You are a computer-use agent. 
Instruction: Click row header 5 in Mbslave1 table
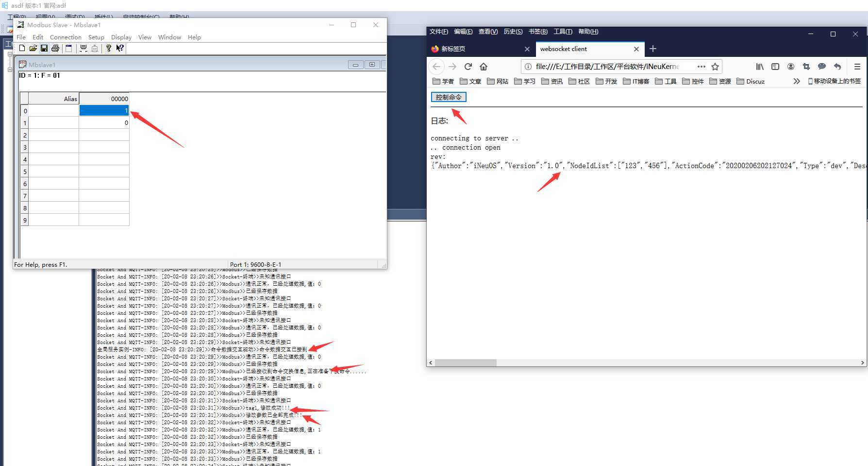point(25,172)
